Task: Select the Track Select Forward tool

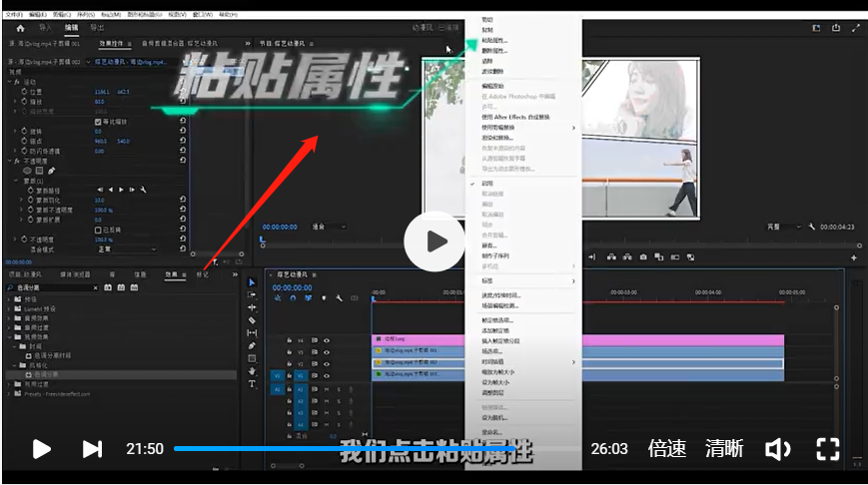Action: (252, 294)
